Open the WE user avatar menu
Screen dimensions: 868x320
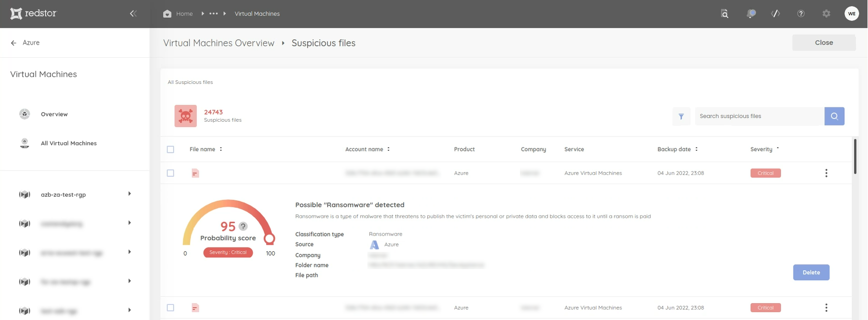tap(852, 14)
